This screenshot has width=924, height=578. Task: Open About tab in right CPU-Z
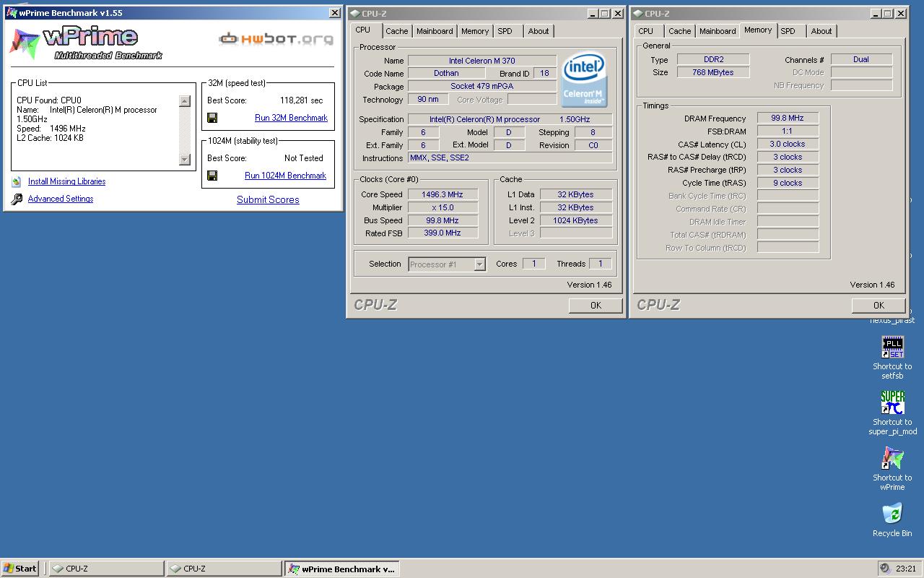point(821,31)
